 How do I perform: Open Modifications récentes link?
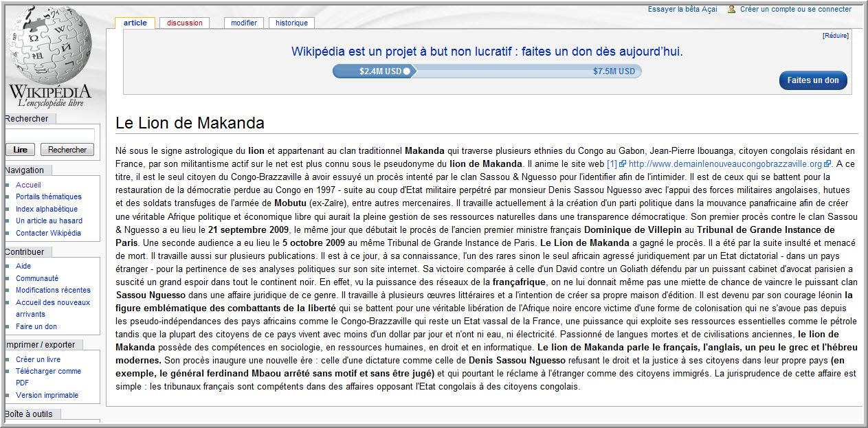click(53, 290)
